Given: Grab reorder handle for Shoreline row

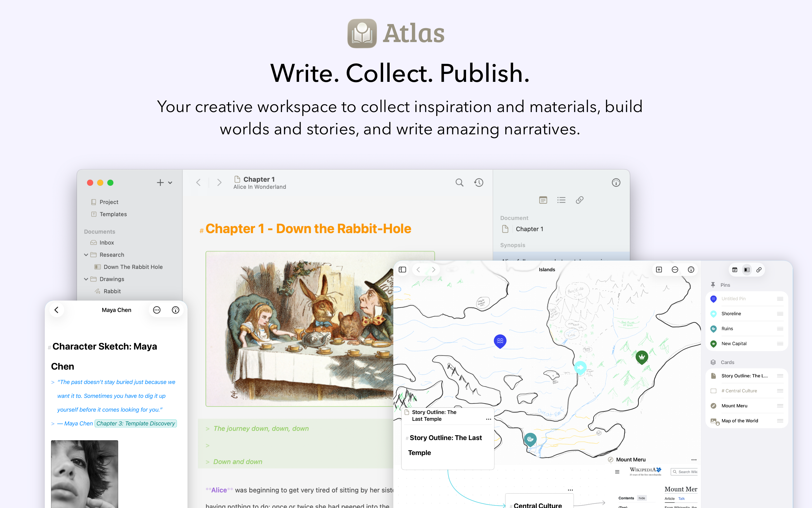Looking at the screenshot, I should click(780, 314).
